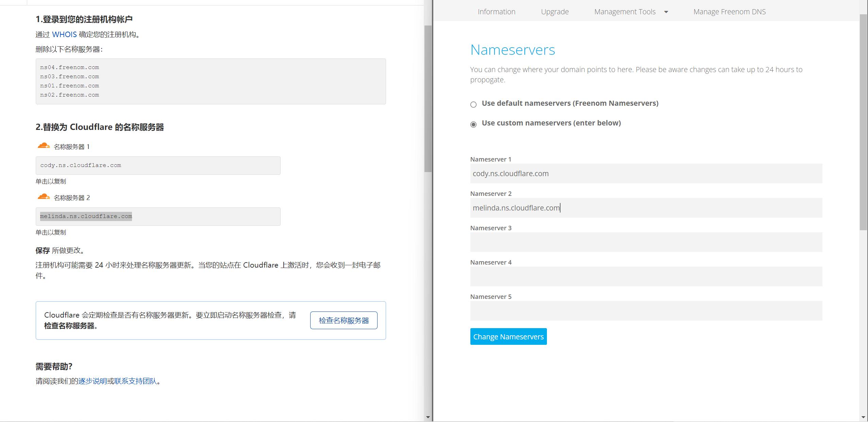Click the Cloudflare cloud icon beside 名称服务器 2
This screenshot has width=868, height=422.
[x=44, y=197]
